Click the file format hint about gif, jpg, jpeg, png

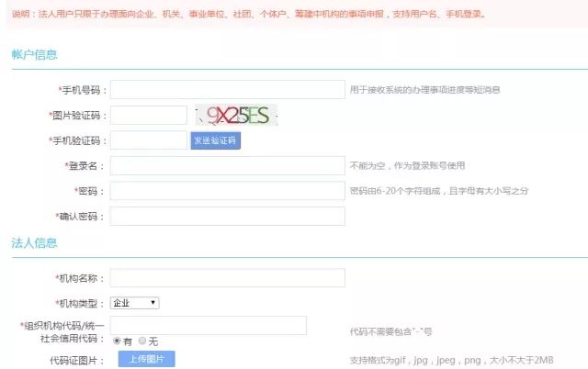[451, 361]
